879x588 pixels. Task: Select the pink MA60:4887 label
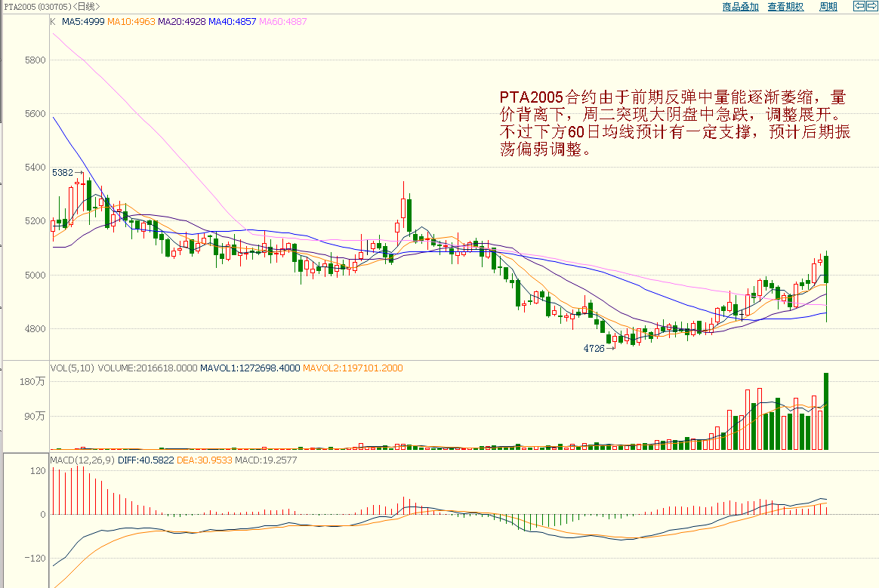pyautogui.click(x=283, y=22)
